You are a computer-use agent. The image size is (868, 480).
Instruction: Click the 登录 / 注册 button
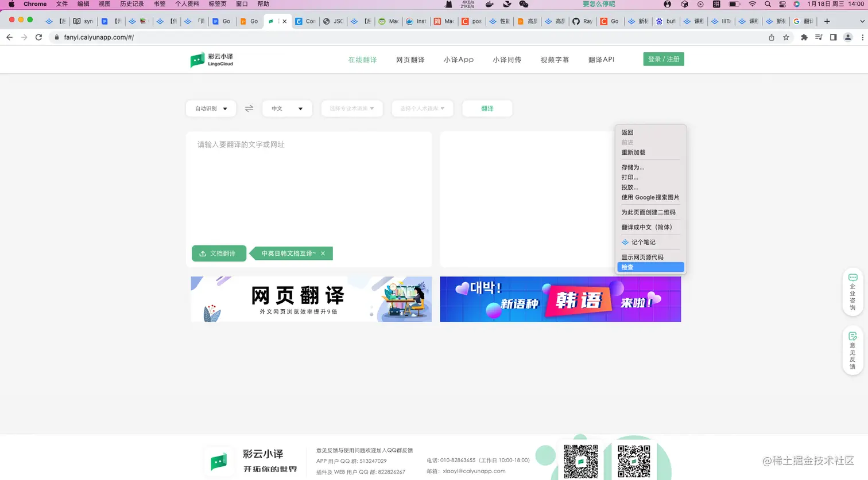[664, 59]
